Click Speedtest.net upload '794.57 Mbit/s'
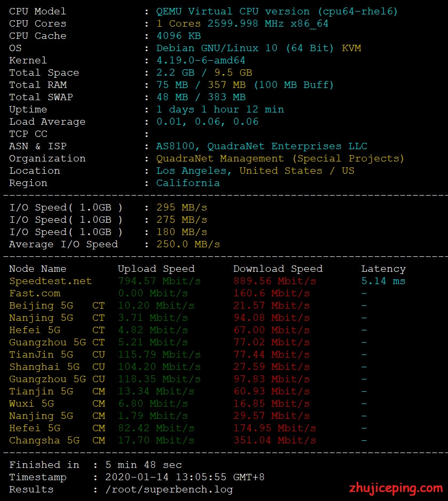Image resolution: width=448 pixels, height=501 pixels. (159, 281)
